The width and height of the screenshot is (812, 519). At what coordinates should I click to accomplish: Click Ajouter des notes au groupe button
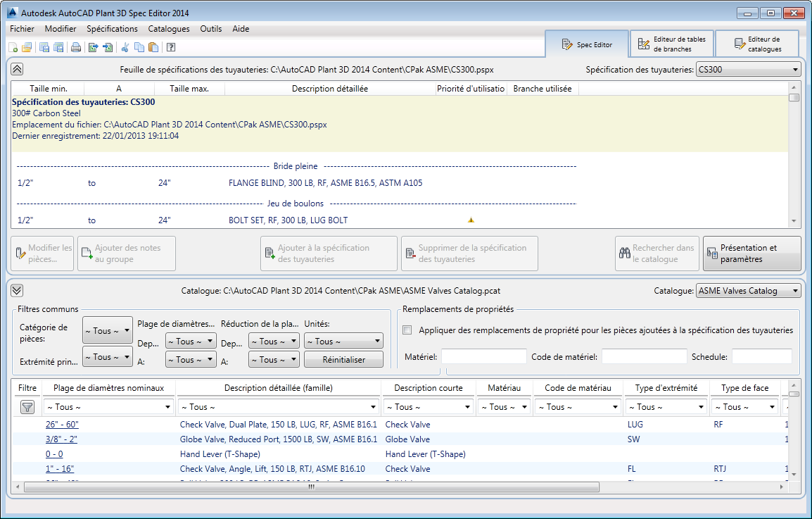[127, 254]
